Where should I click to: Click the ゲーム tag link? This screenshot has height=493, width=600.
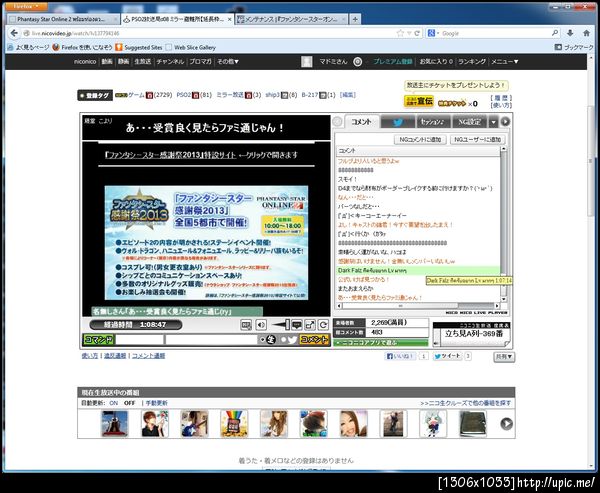pyautogui.click(x=136, y=95)
